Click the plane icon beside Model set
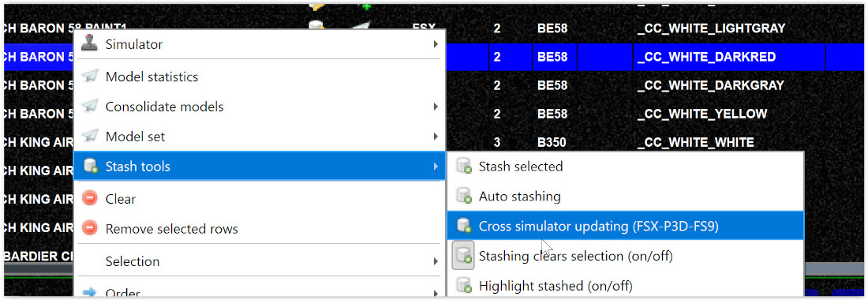Screen dimensions: 868x300 (89, 136)
